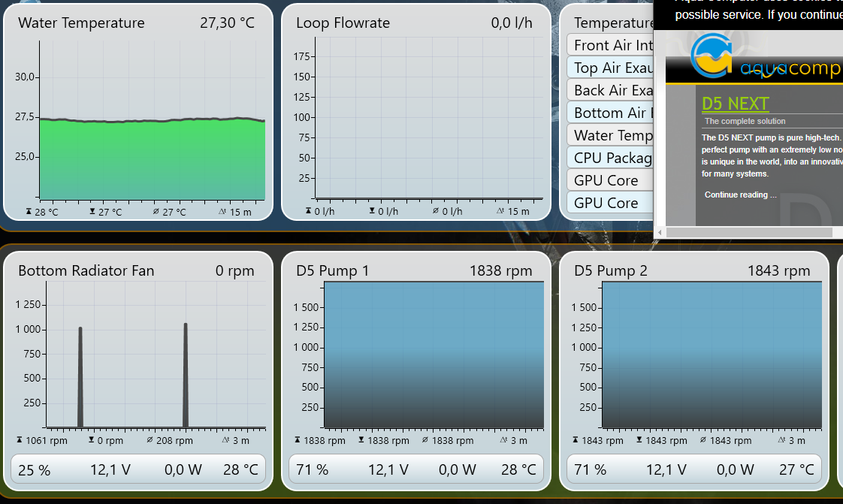Click the 0,0 l/h flowrate reading
Viewport: 843px width, 504px height.
coord(511,23)
